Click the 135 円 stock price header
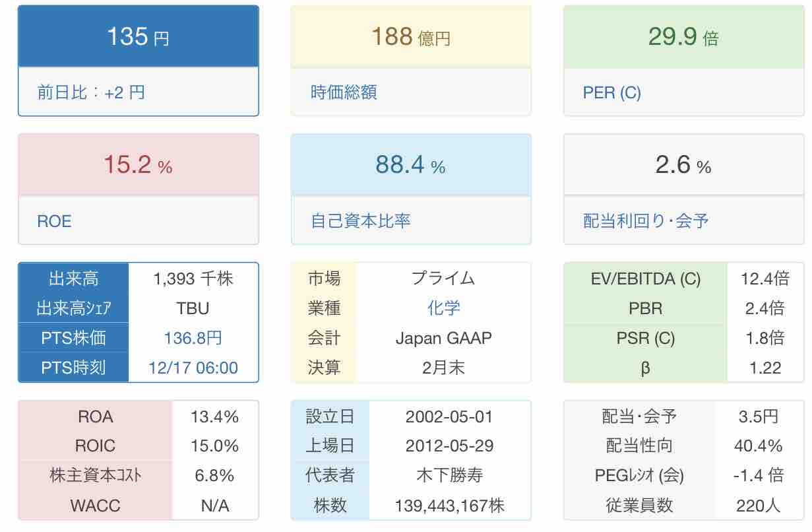This screenshot has height=532, width=812. [138, 37]
